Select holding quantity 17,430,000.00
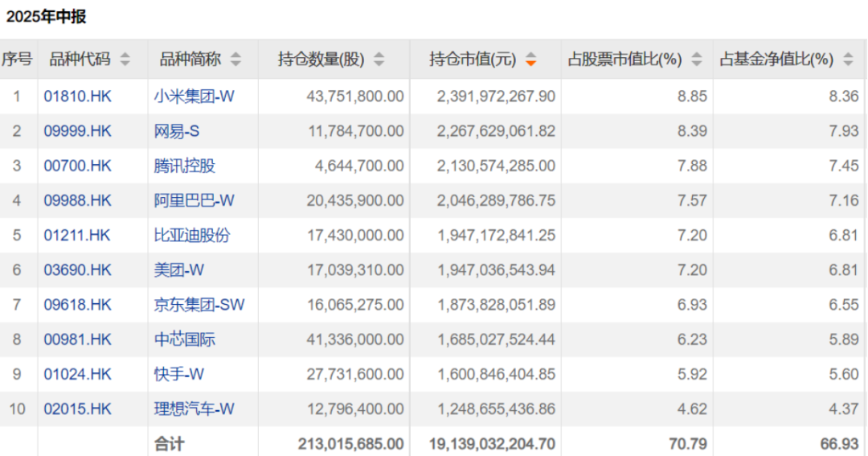Image resolution: width=868 pixels, height=456 pixels. point(356,236)
